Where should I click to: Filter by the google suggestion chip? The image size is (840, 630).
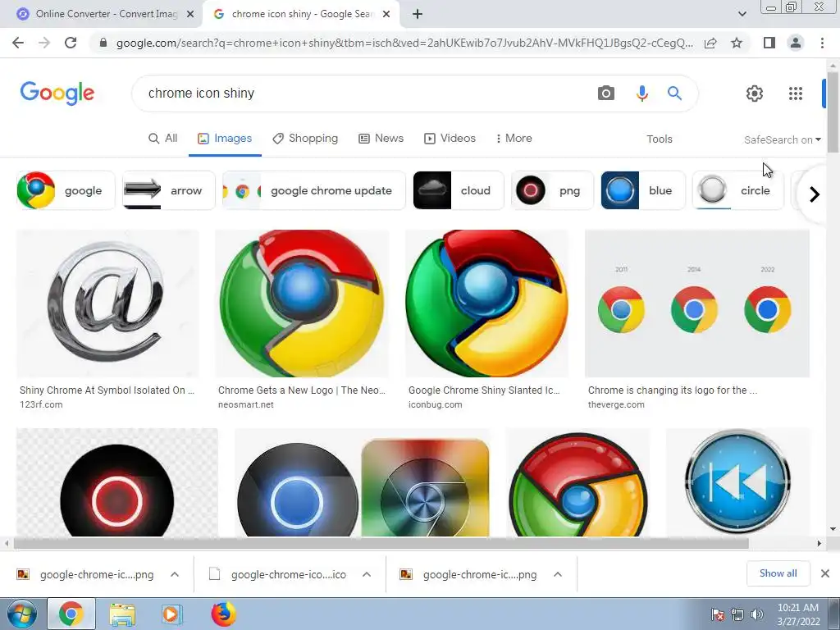click(x=66, y=190)
